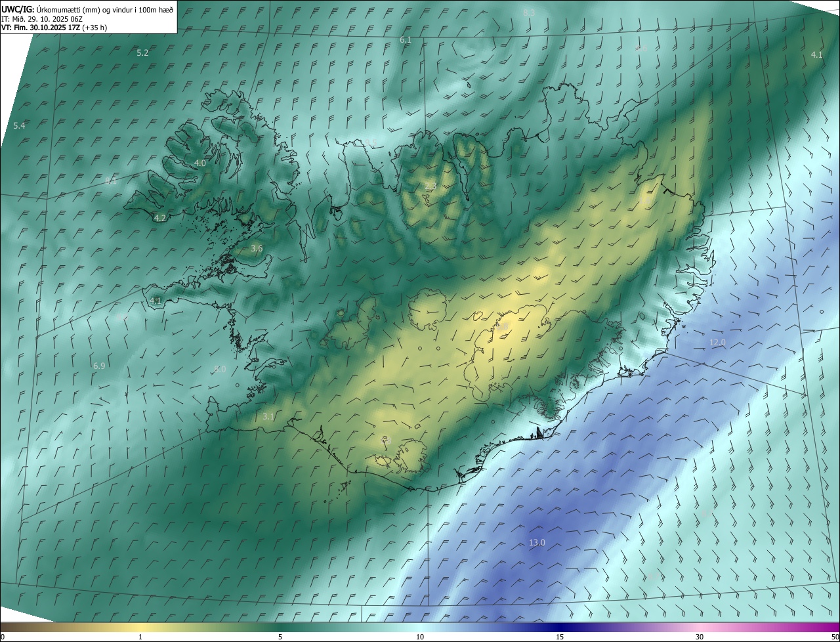Click the 5.4 value near the left edge
The width and height of the screenshot is (840, 642).
[19, 125]
